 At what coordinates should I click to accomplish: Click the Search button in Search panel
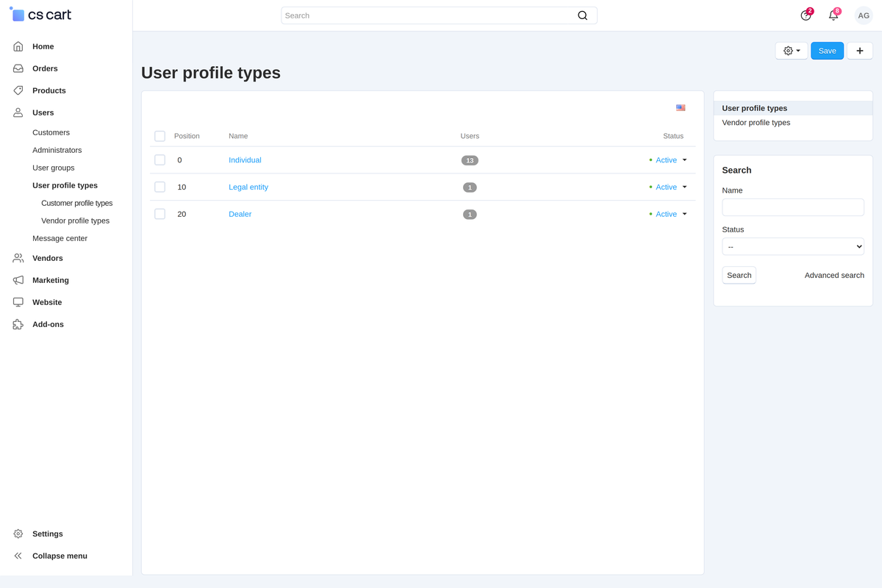(739, 276)
